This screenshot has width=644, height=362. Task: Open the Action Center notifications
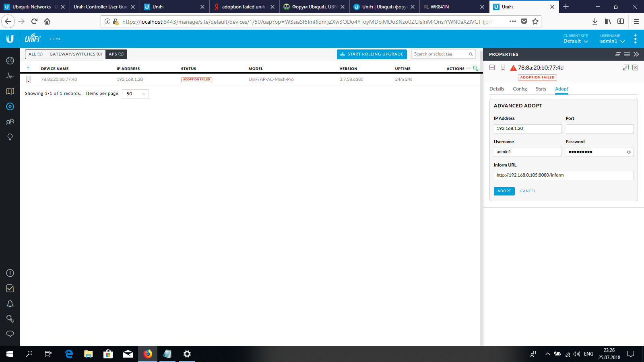(x=631, y=354)
